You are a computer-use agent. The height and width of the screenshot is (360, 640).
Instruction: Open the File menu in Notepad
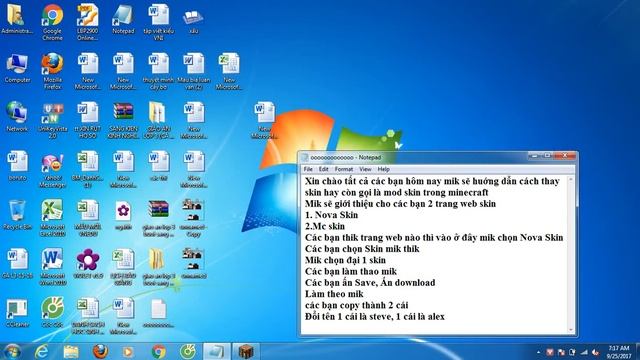coord(308,169)
